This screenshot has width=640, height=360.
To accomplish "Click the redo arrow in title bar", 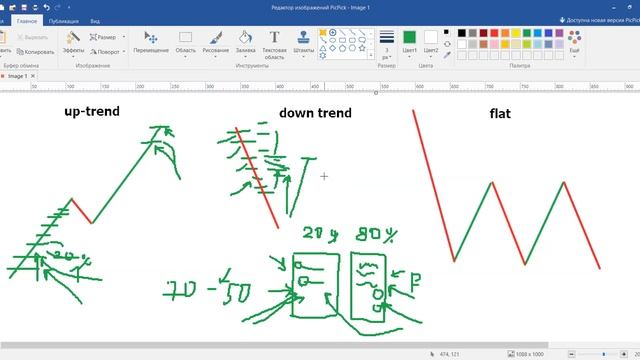I will [x=58, y=7].
